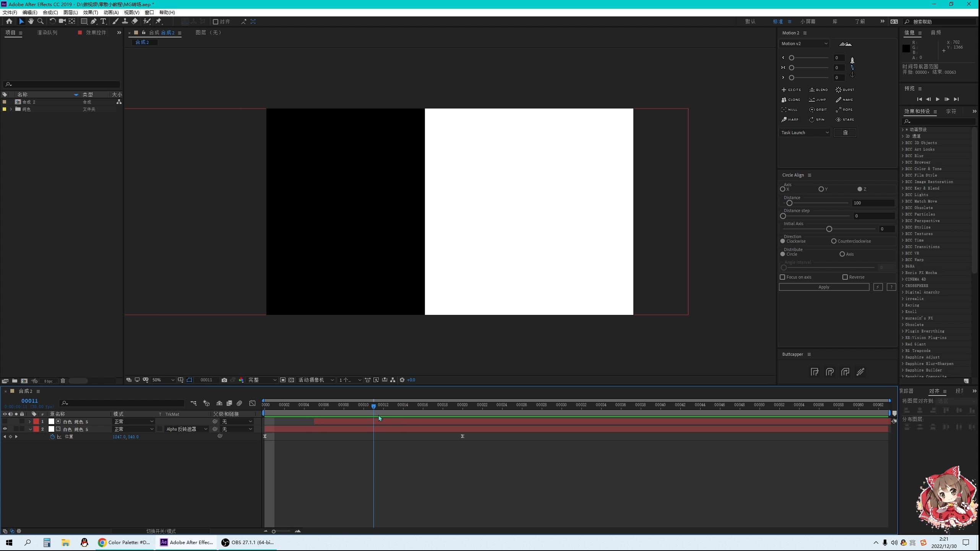980x551 pixels.
Task: Toggle the shy layers switch in timeline
Action: (x=219, y=403)
